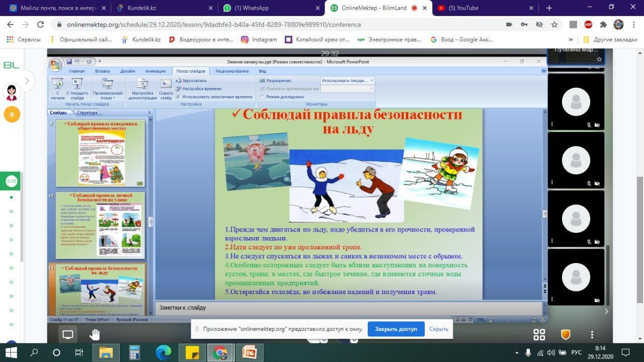Image resolution: width=644 pixels, height=362 pixels.
Task: Click the orange shield icon
Action: [x=566, y=334]
